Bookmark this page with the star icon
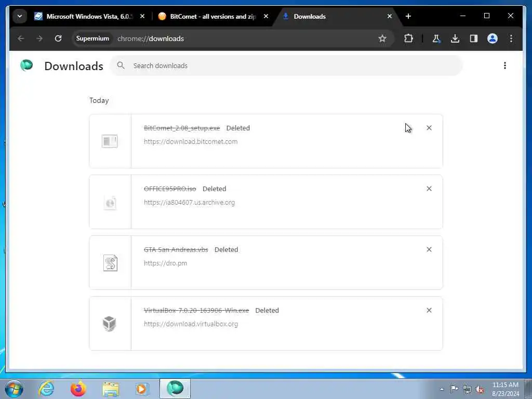The height and width of the screenshot is (399, 532). point(382,38)
